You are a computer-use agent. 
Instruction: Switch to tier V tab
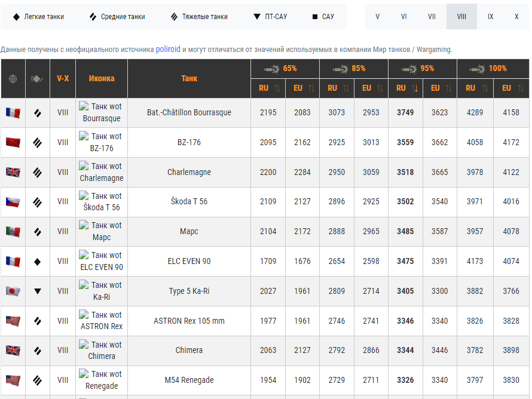tap(377, 17)
